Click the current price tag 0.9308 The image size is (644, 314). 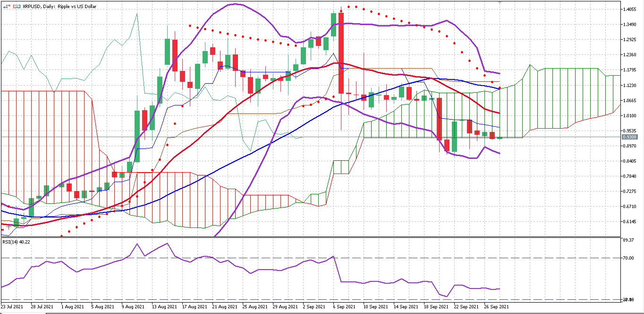630,137
